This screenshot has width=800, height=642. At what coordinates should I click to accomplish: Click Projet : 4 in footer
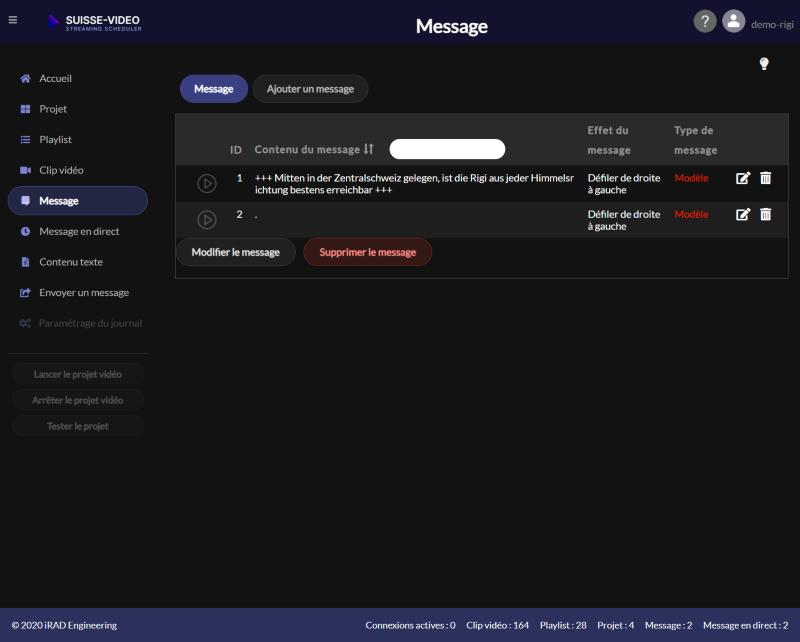tap(615, 625)
